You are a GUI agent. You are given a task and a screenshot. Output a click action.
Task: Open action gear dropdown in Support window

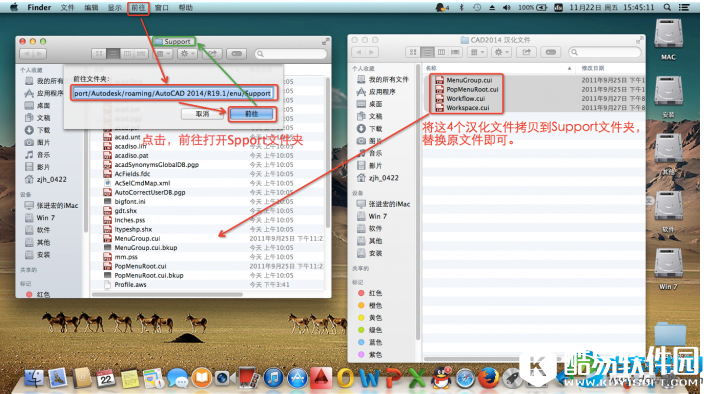(x=187, y=54)
